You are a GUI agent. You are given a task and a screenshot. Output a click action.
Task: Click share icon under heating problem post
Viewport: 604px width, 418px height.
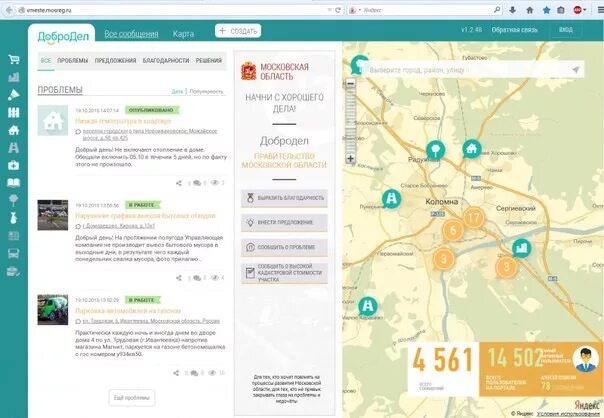point(179,183)
